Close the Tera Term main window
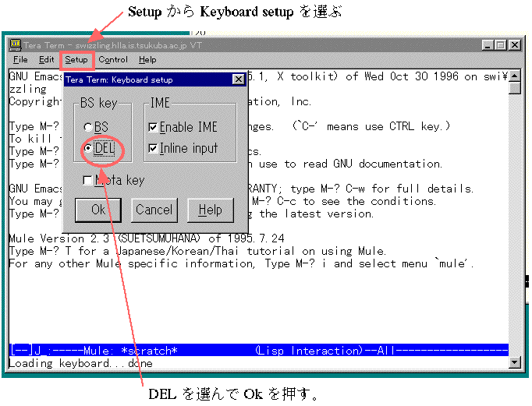Viewport: 532px width, 406px height. pyautogui.click(x=515, y=45)
